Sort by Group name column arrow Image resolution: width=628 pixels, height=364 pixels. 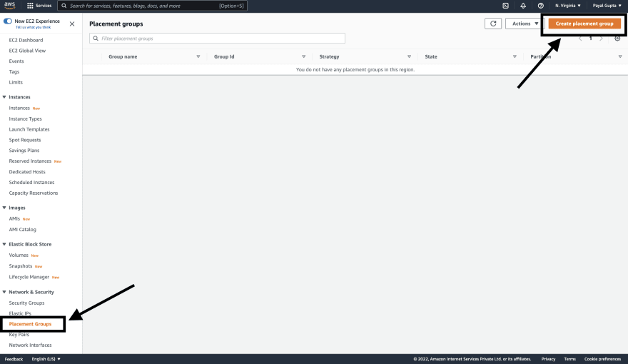pyautogui.click(x=198, y=56)
